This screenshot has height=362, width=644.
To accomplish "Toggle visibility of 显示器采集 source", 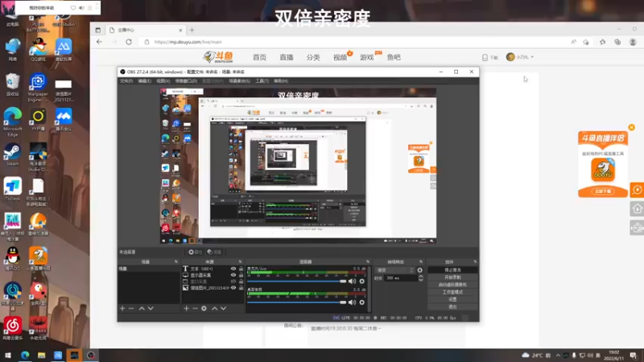I will pos(233,275).
